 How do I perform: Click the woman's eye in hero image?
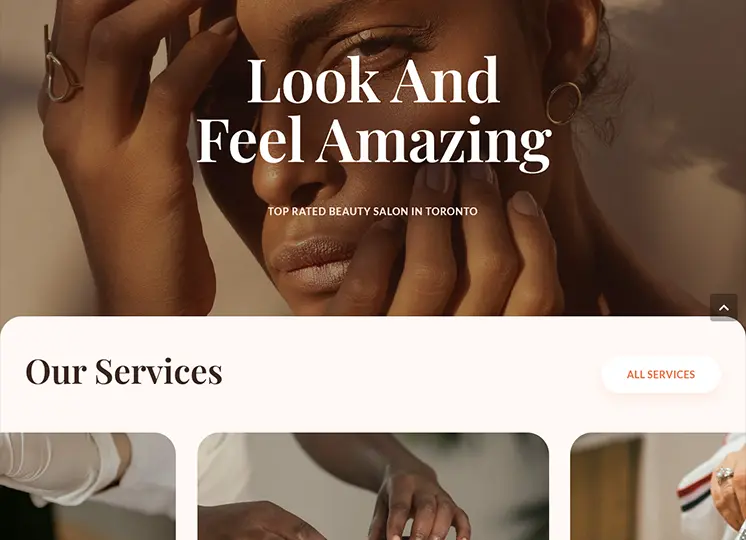point(376,45)
